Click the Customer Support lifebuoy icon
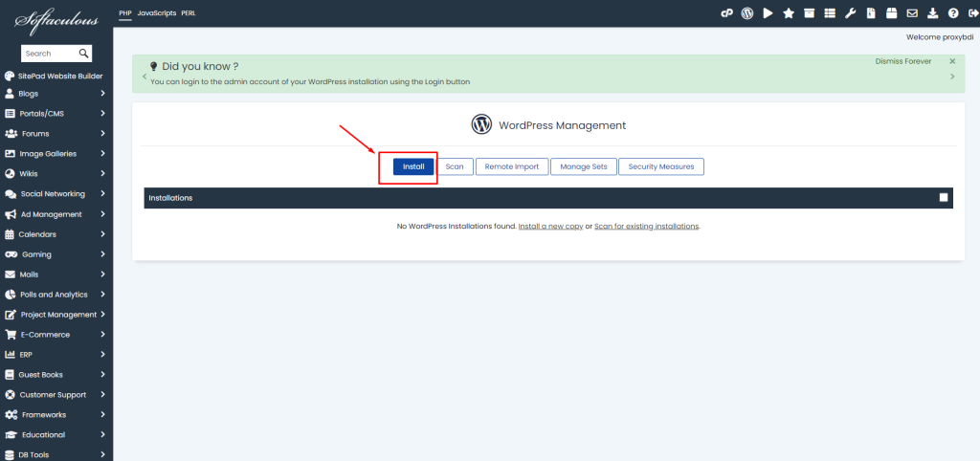The height and width of the screenshot is (461, 980). click(10, 395)
